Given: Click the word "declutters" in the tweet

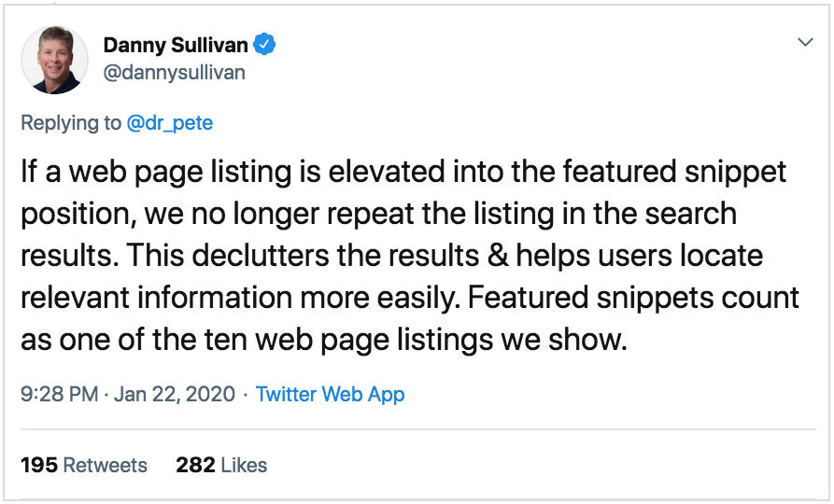Looking at the screenshot, I should point(265,255).
